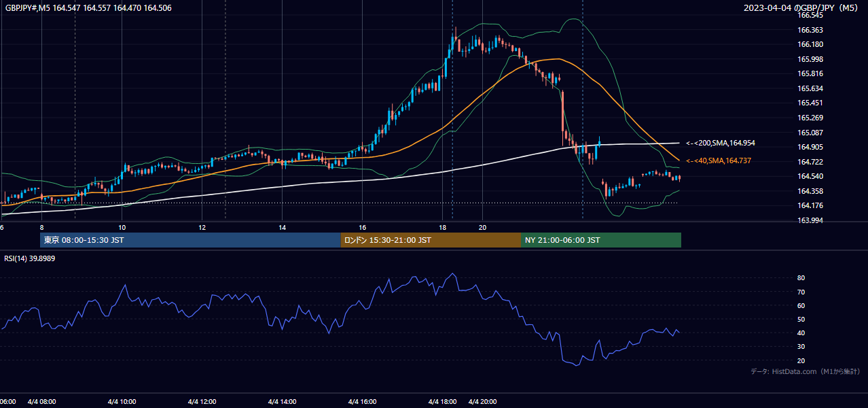The width and height of the screenshot is (868, 408).
Task: Click price axis value 165.998
Action: 810,59
